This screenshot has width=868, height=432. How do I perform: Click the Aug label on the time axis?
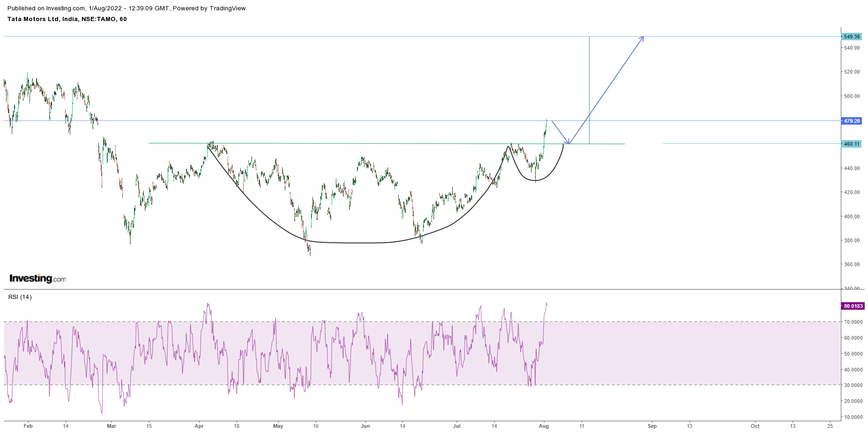click(543, 426)
